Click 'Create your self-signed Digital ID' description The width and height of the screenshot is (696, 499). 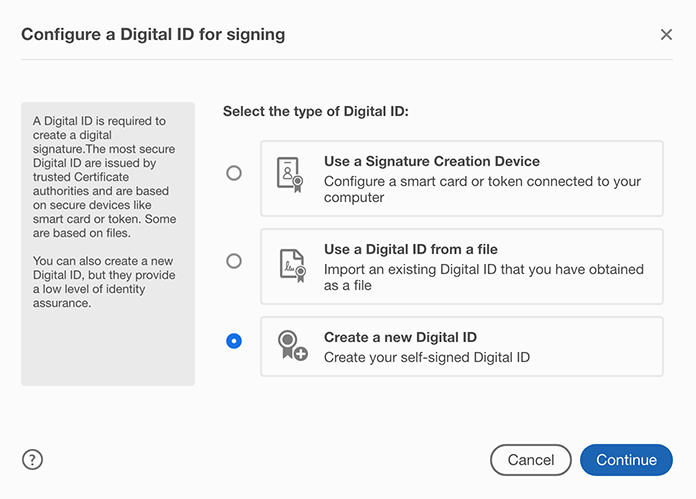pyautogui.click(x=427, y=357)
